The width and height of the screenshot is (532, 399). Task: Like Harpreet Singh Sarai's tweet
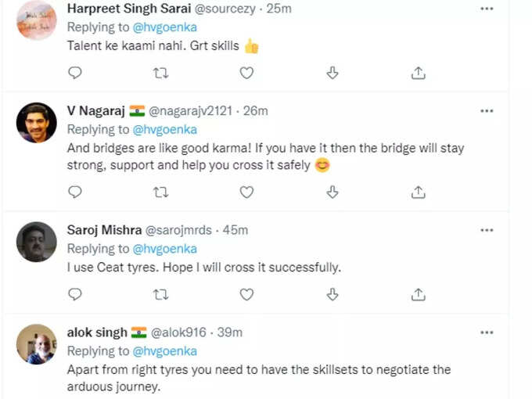[246, 73]
